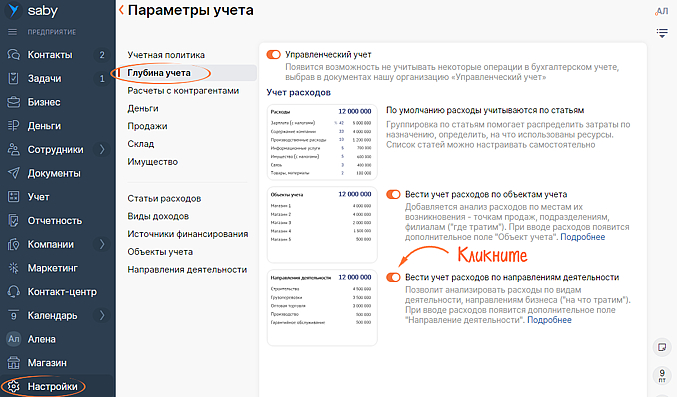
Task: Toggle expense tracking by business directions
Action: tap(393, 277)
